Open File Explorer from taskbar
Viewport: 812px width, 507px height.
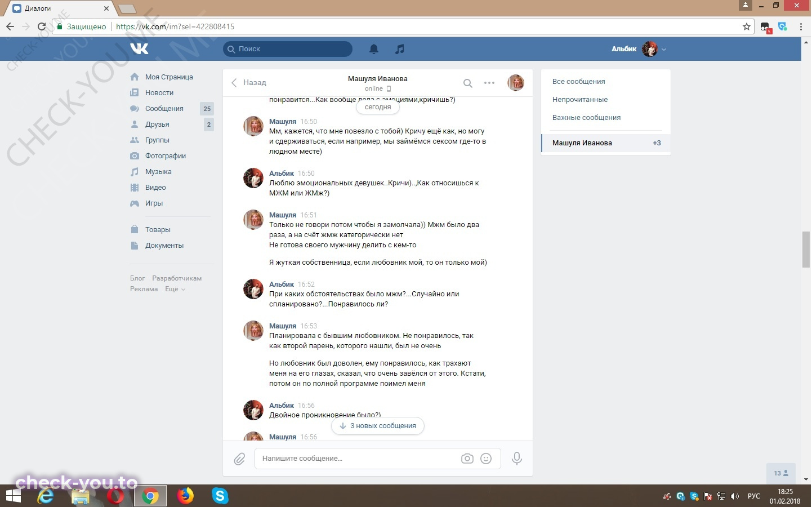click(81, 496)
